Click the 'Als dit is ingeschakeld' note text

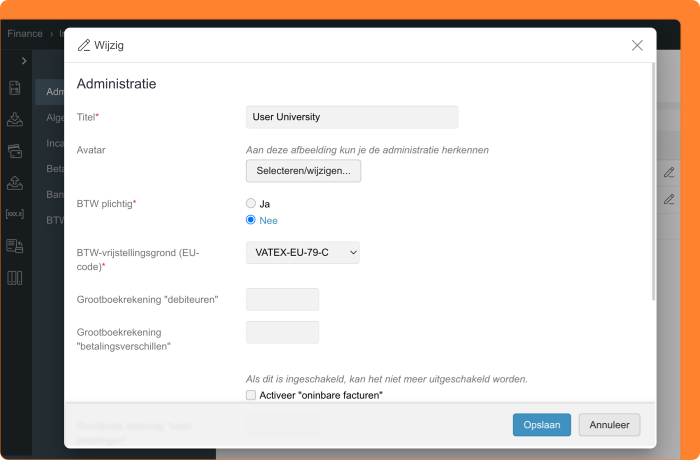coord(387,379)
